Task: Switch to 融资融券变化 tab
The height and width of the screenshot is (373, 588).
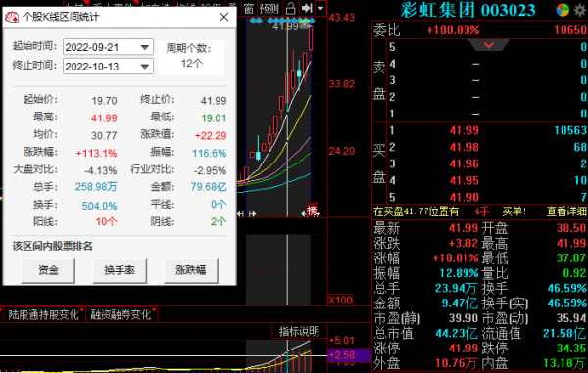Action: [x=121, y=314]
